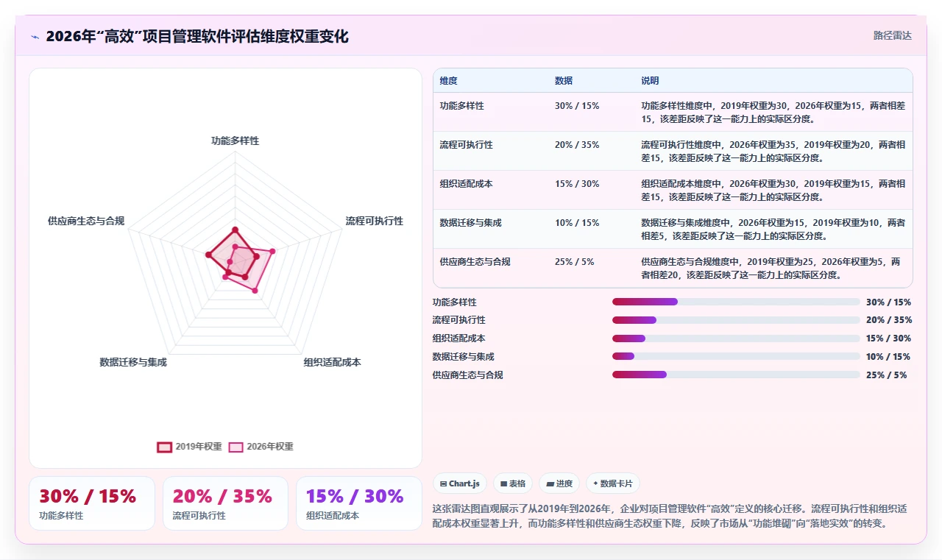Click the 20% / 35% value in the table
The image size is (942, 560).
577,145
